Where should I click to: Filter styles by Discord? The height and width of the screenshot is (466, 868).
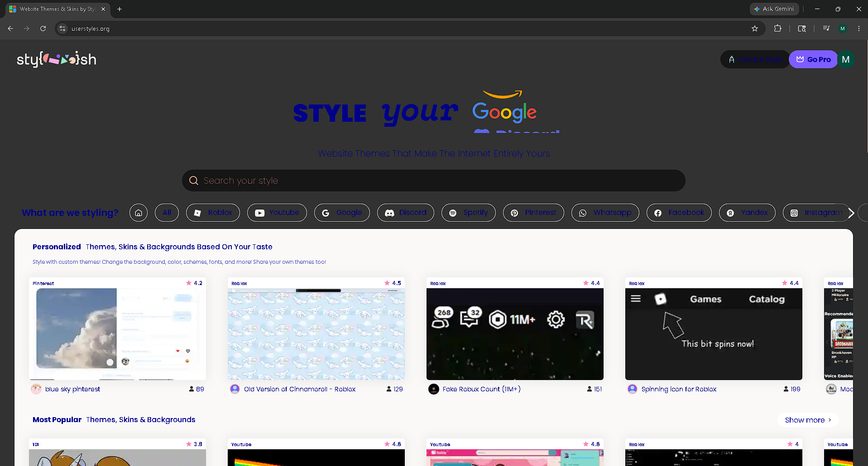pos(406,213)
